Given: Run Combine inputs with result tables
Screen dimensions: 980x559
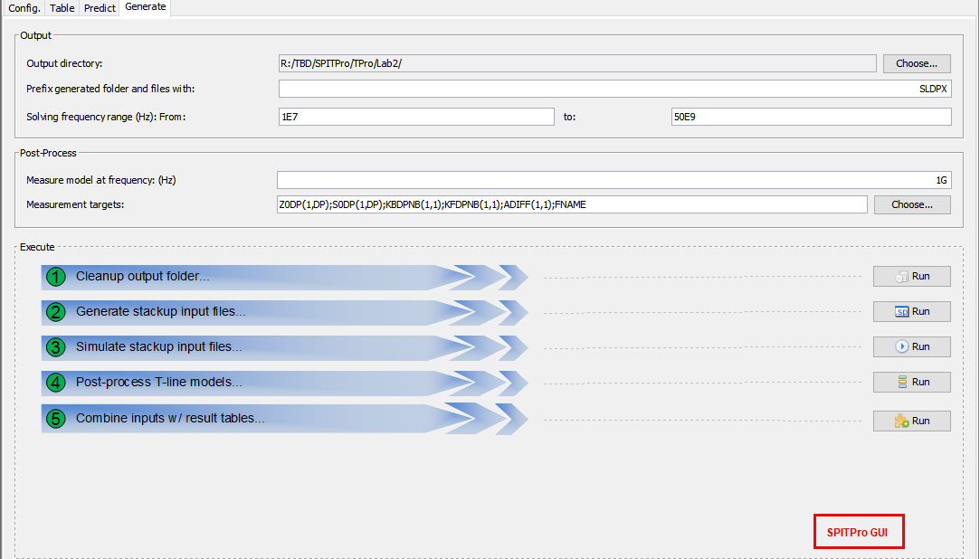Looking at the screenshot, I should pyautogui.click(x=911, y=422).
